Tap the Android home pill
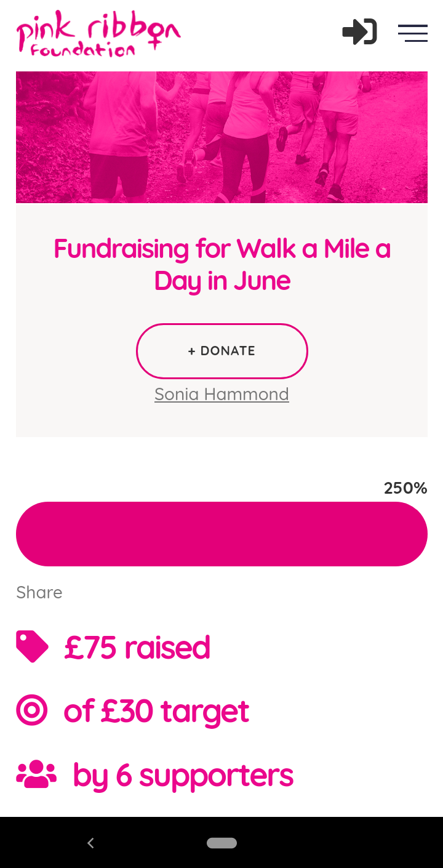443x868 pixels. (221, 843)
